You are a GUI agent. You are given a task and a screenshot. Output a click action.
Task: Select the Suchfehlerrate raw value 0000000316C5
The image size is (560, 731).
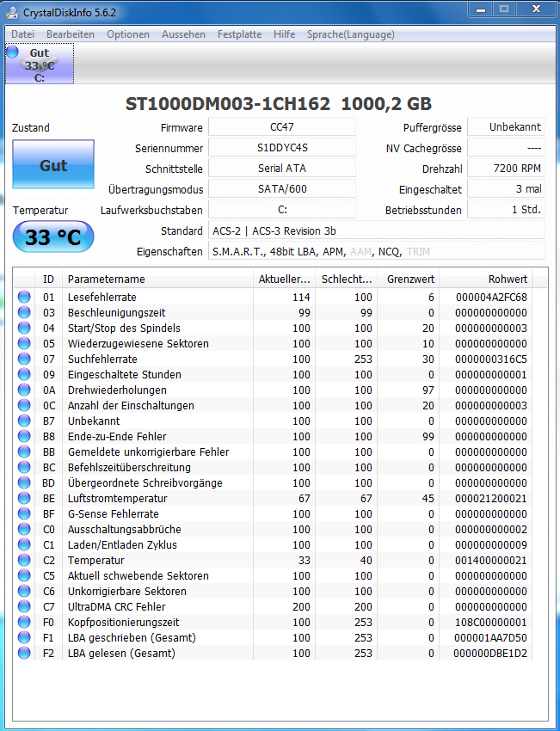click(x=491, y=359)
